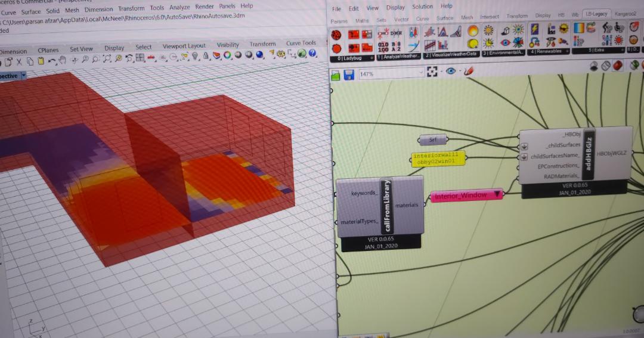644x338 pixels.
Task: Toggle green selected-only preview button
Action: 634,64
